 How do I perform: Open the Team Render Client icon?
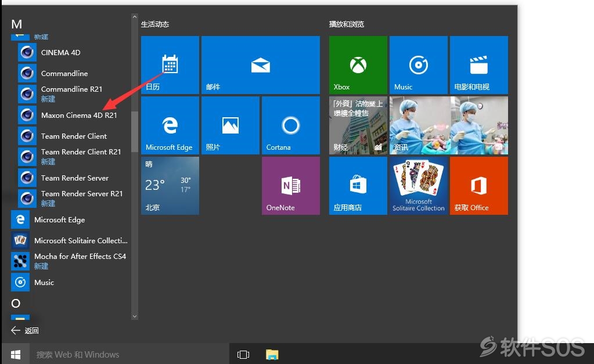click(27, 136)
